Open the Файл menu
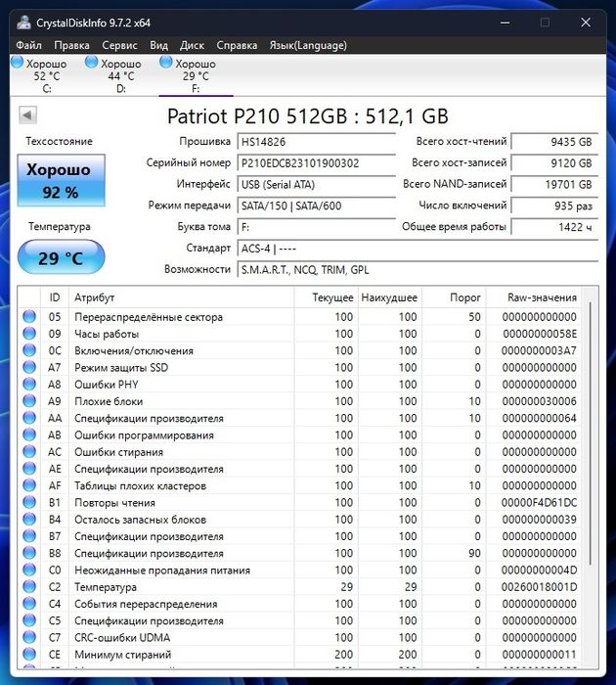This screenshot has width=616, height=685. point(28,45)
